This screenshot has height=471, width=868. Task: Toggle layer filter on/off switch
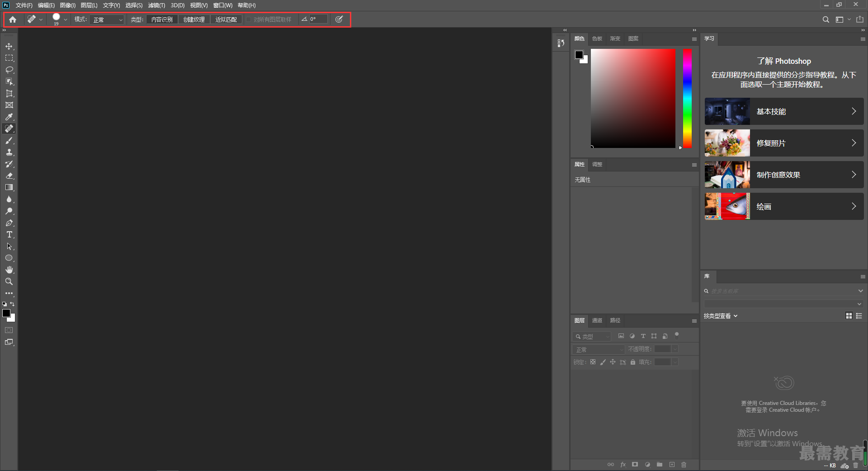677,336
